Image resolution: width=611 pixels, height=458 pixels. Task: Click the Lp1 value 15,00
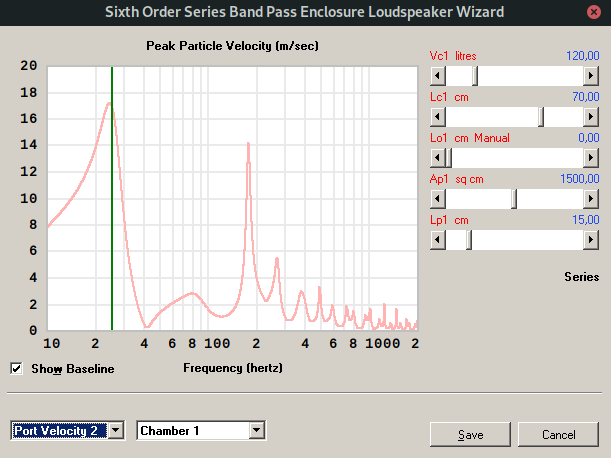[x=586, y=220]
